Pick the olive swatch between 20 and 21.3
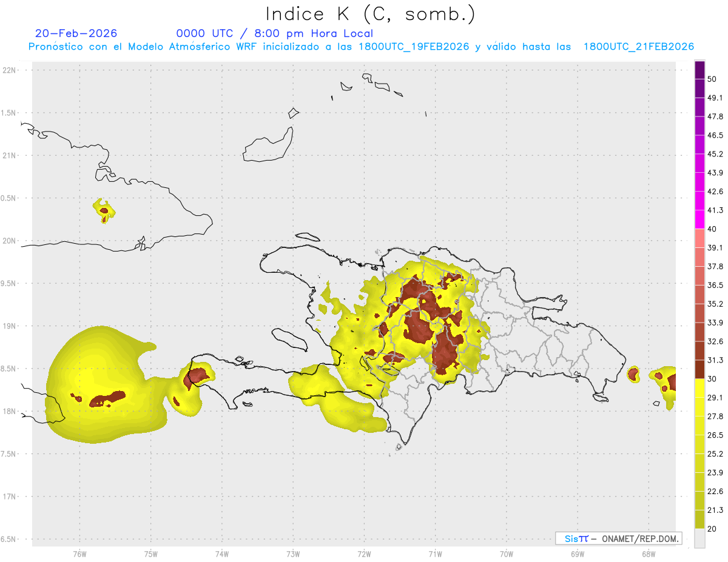Image resolution: width=728 pixels, height=562 pixels. pos(700,520)
